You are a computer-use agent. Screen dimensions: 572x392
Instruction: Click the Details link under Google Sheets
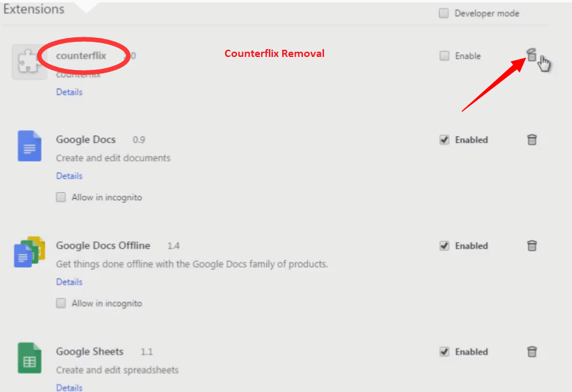pos(69,387)
